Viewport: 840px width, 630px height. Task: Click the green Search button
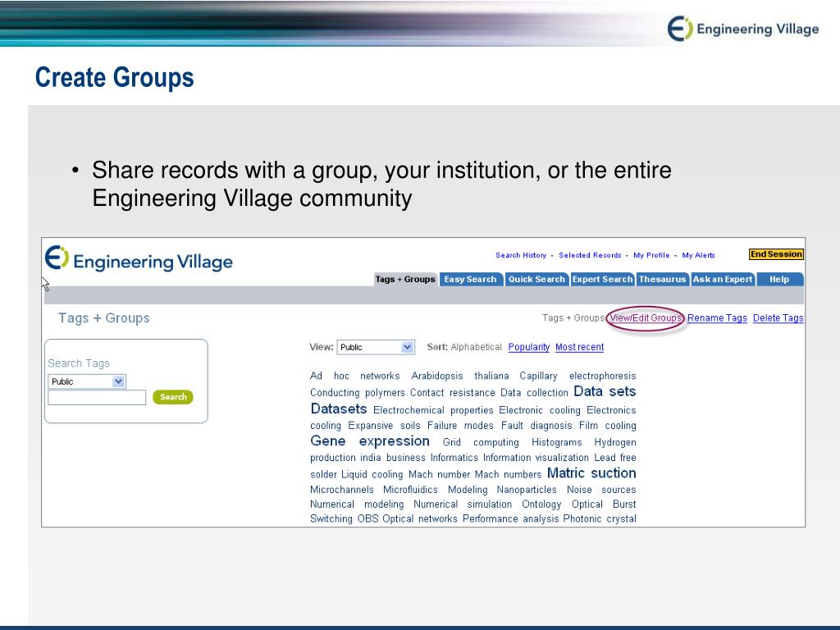(x=173, y=397)
